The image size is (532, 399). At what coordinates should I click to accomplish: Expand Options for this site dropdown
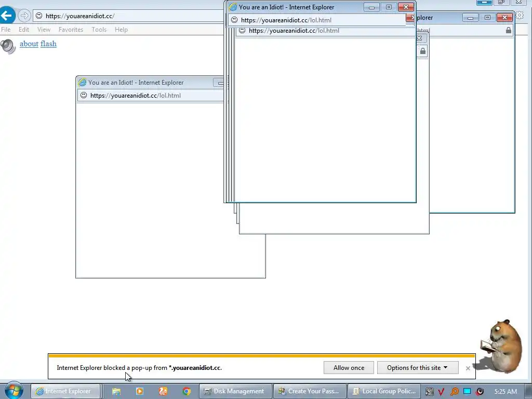418,367
